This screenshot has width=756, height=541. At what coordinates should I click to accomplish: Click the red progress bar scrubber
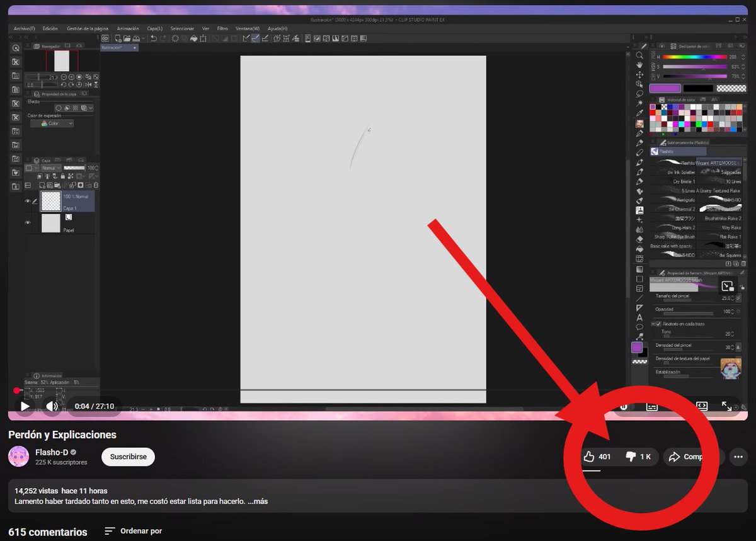tap(17, 390)
